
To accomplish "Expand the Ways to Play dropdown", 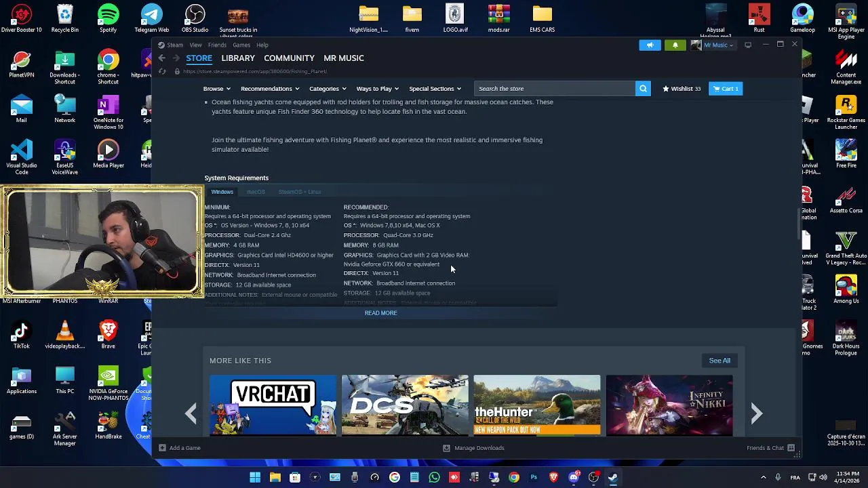I will pos(378,89).
